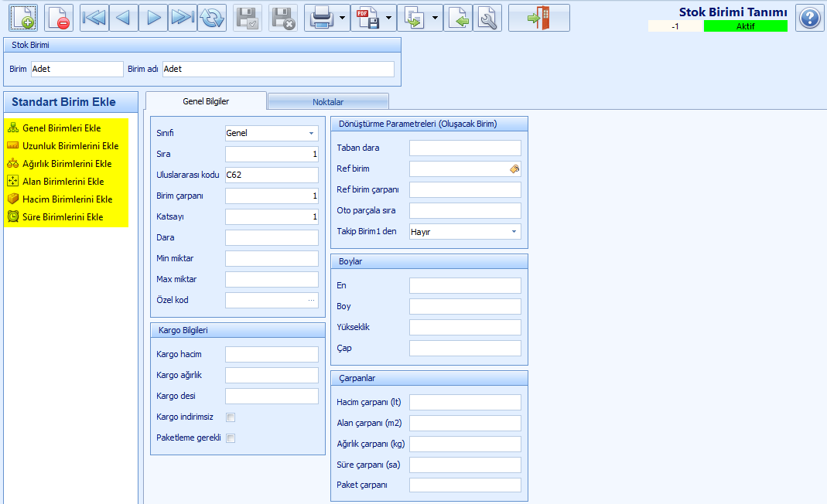The width and height of the screenshot is (827, 504).
Task: Click the exit door icon
Action: (x=539, y=18)
